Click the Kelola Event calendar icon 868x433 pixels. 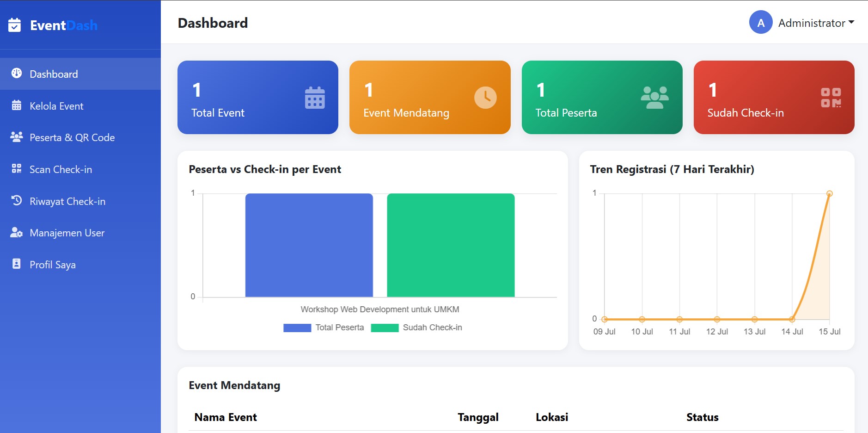click(17, 105)
